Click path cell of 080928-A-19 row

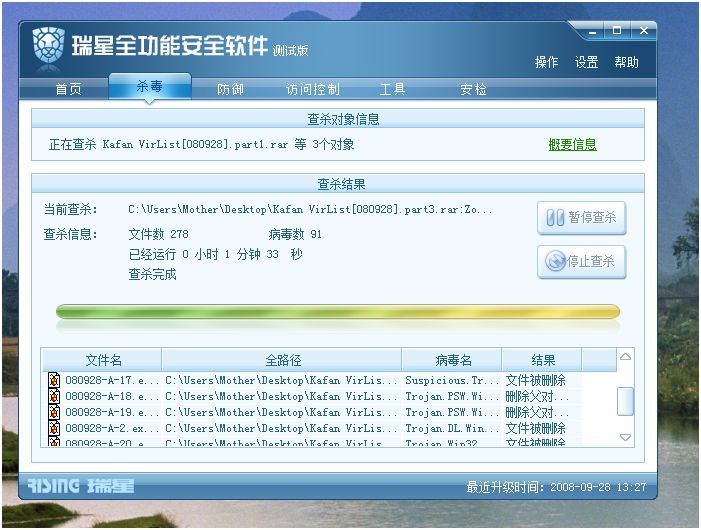tap(281, 412)
